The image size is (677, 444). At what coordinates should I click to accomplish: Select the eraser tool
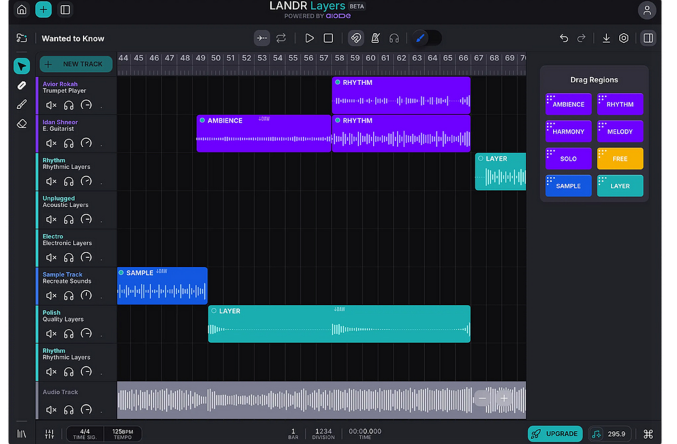tap(22, 124)
